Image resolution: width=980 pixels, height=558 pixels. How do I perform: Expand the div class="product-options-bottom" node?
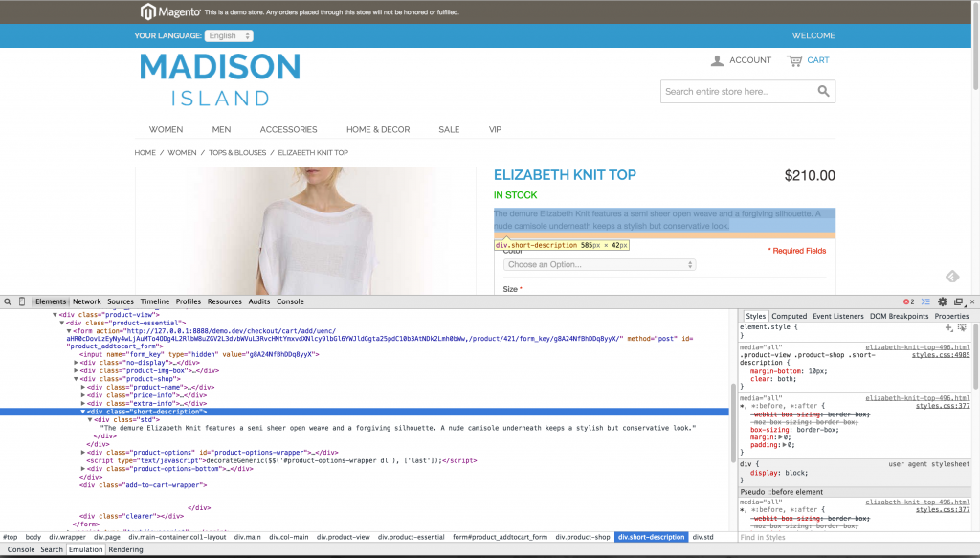pyautogui.click(x=83, y=469)
